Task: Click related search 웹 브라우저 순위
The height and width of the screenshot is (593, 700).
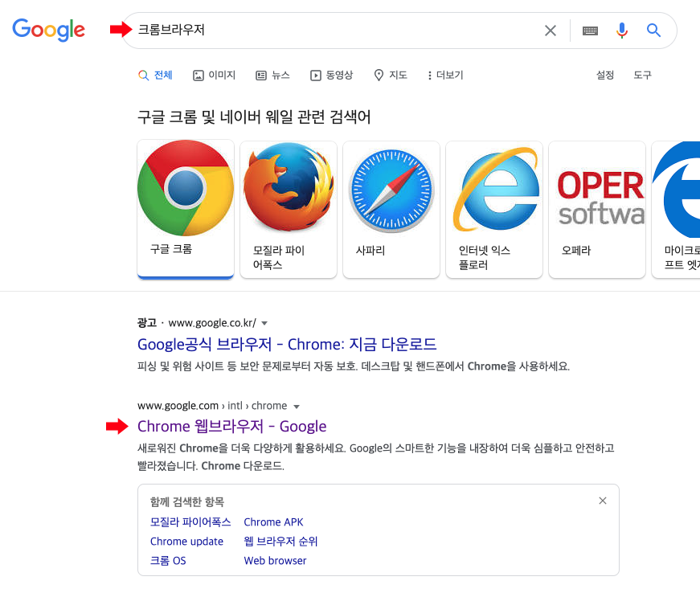Action: tap(280, 542)
